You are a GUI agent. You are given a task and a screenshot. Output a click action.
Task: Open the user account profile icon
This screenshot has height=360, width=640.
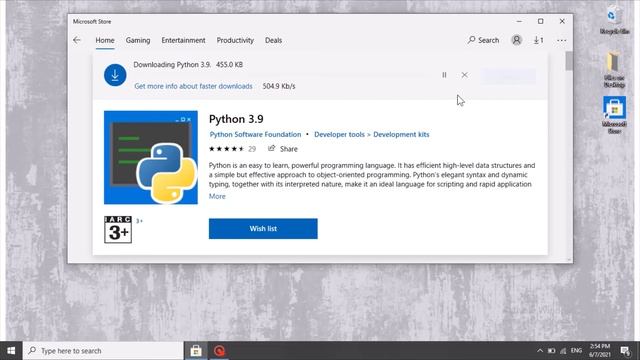tap(516, 40)
